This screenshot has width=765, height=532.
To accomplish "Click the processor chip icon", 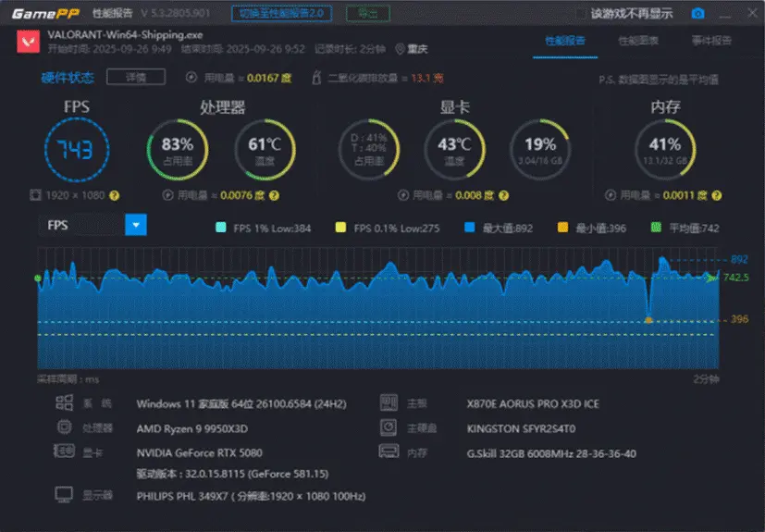I will [x=65, y=427].
